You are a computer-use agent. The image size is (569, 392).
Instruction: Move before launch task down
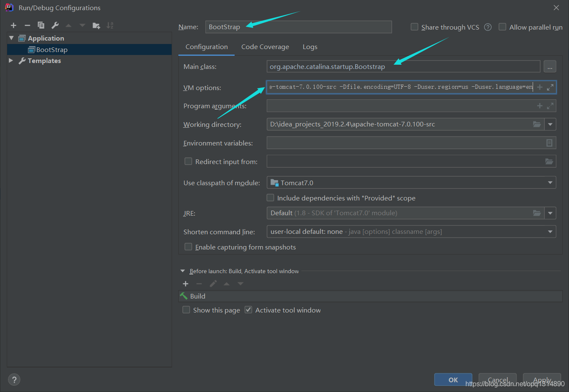coord(241,284)
